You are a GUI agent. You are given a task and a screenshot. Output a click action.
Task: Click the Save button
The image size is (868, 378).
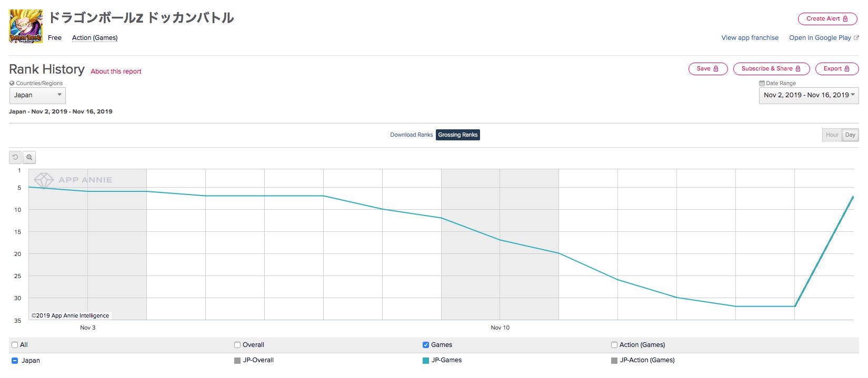pos(708,69)
